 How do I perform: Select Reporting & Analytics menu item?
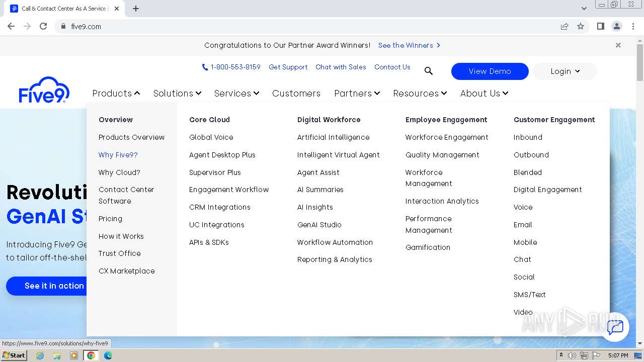tap(335, 259)
